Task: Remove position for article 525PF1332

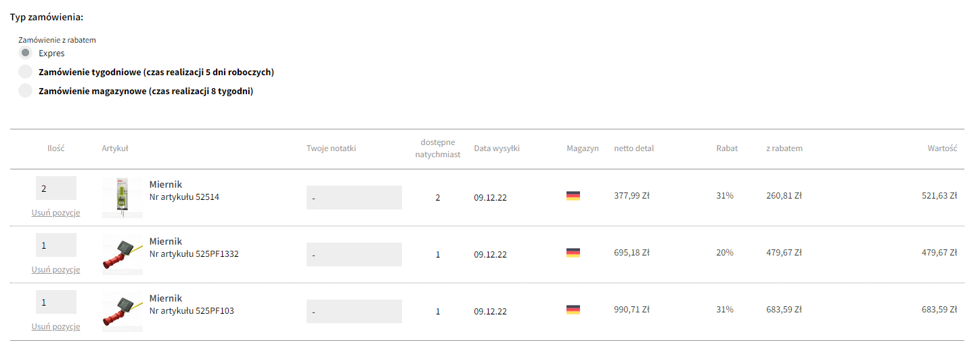Action: 56,270
